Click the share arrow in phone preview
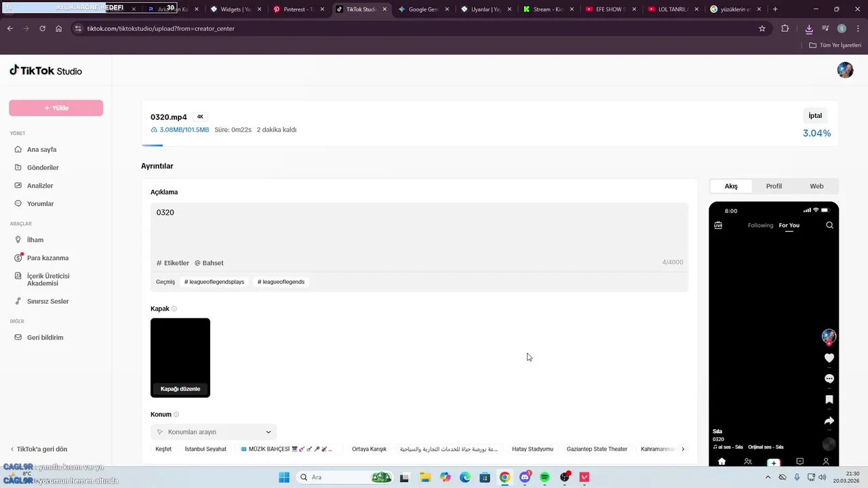Screen dimensions: 868x488 pos(829,421)
